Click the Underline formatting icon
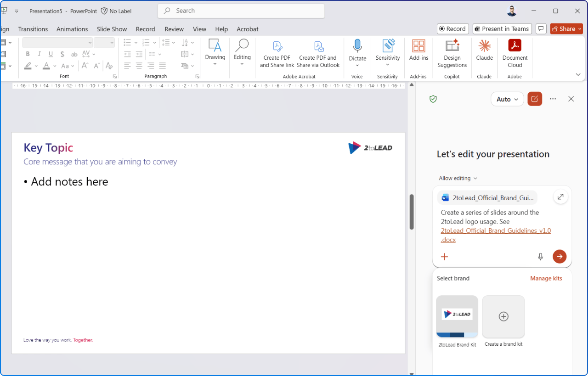Screen dimensions: 588x376 [x=51, y=54]
